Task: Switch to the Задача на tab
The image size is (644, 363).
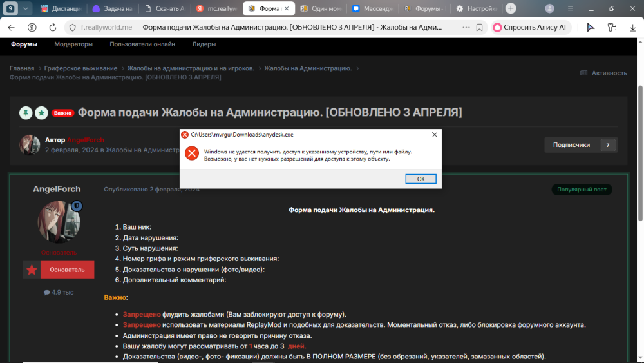Action: tap(113, 8)
